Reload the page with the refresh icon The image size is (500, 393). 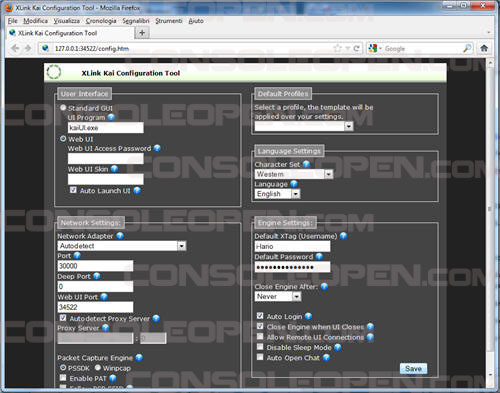(x=356, y=49)
